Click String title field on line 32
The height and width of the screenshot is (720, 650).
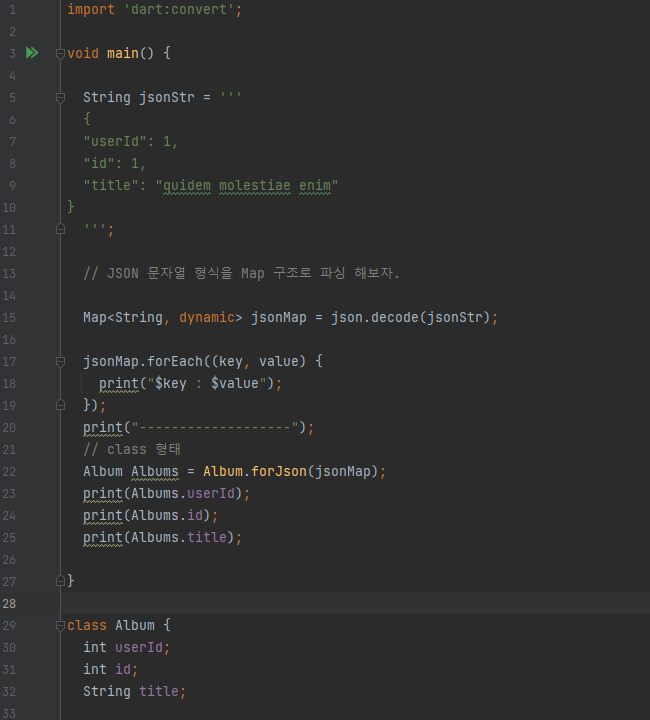tap(134, 692)
